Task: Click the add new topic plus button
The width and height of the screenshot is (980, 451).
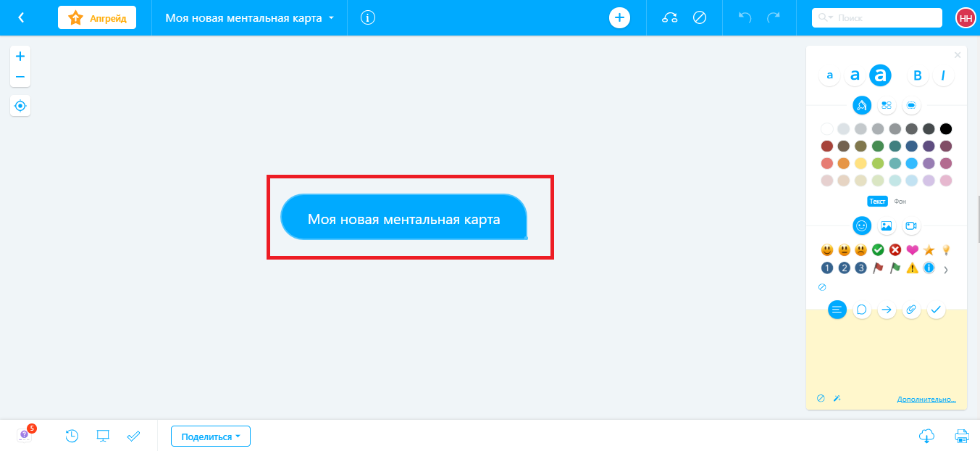Action: click(x=619, y=17)
